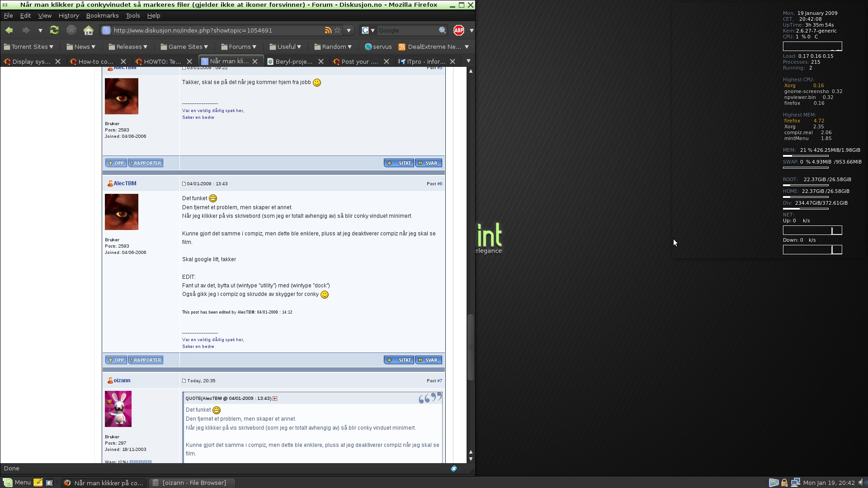Close the 'ITpro - Infor...' tab
The height and width of the screenshot is (488, 868).
(452, 61)
